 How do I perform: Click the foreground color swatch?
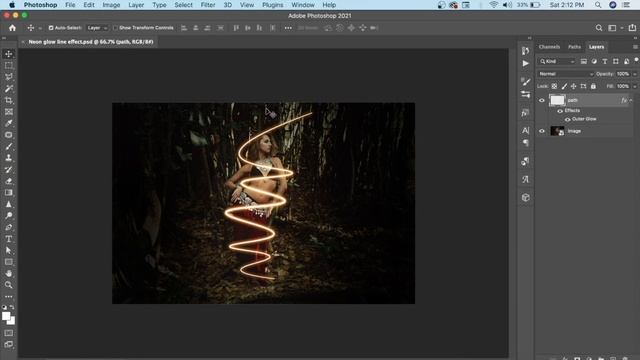(6, 316)
